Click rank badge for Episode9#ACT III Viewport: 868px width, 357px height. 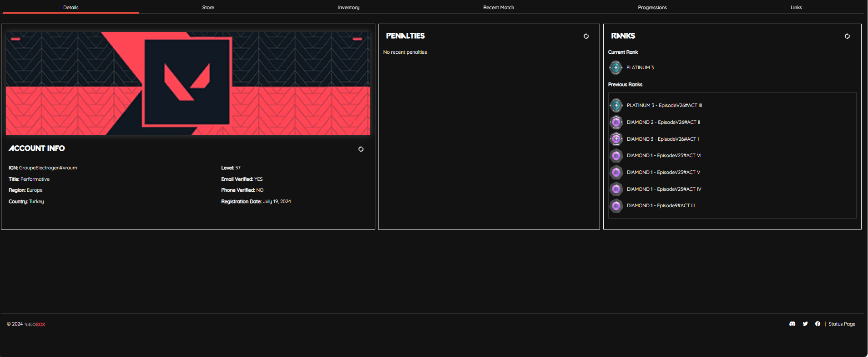(x=616, y=206)
